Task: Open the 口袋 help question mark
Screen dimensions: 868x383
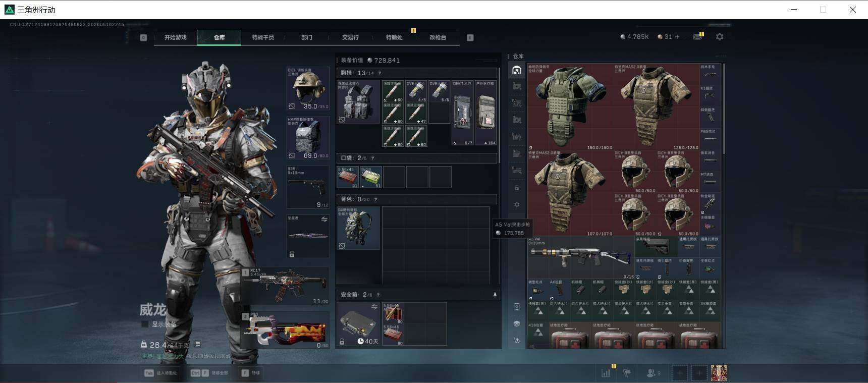Action: coord(373,158)
